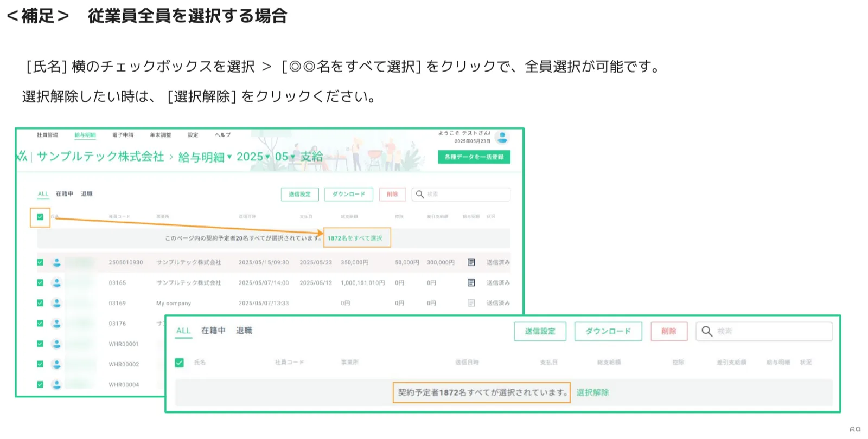Click the employee avatar icon in row WHR00004
This screenshot has height=439, width=868.
click(x=56, y=384)
